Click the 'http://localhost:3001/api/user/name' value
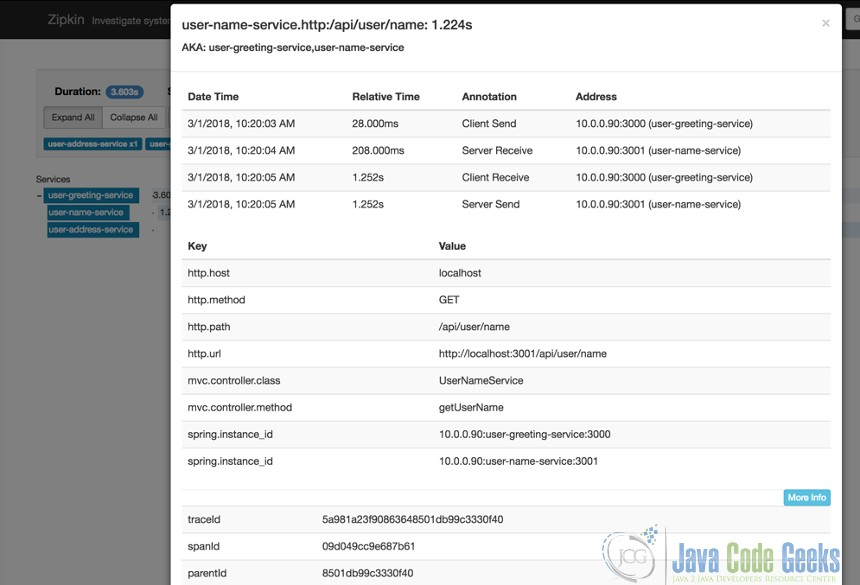The width and height of the screenshot is (860, 585). pyautogui.click(x=523, y=354)
